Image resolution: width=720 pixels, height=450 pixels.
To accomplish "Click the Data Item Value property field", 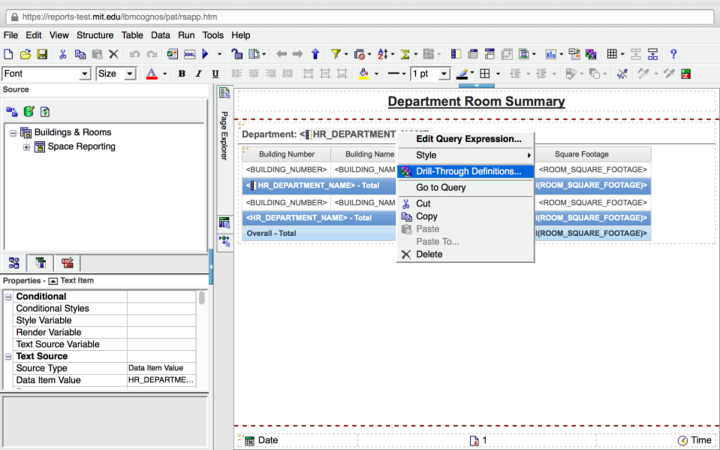I will point(161,380).
